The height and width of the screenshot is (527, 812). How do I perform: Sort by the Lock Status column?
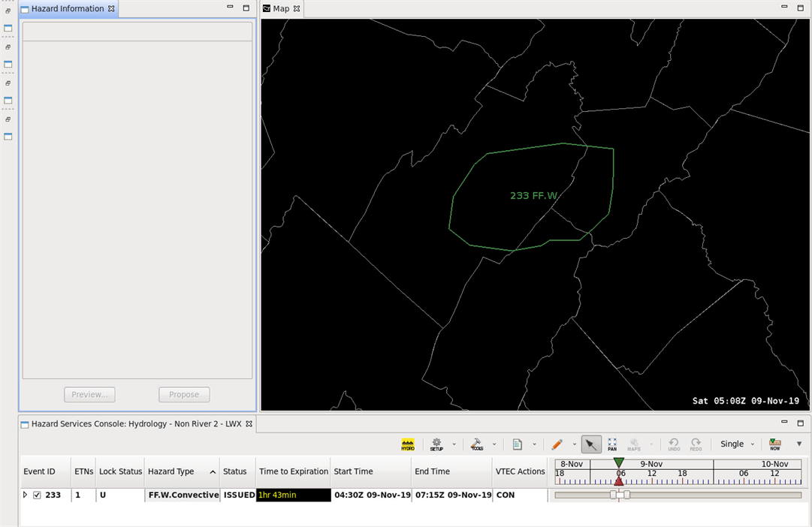point(120,471)
